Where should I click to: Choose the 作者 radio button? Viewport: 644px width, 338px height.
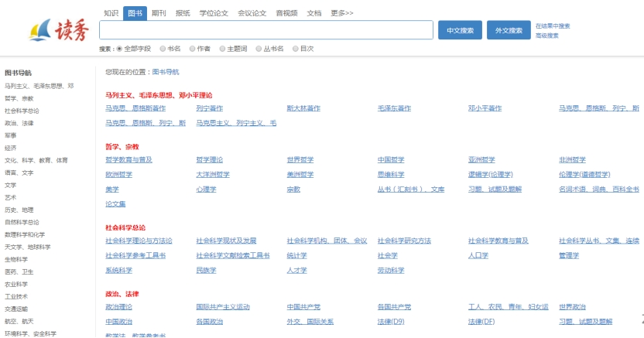point(193,49)
